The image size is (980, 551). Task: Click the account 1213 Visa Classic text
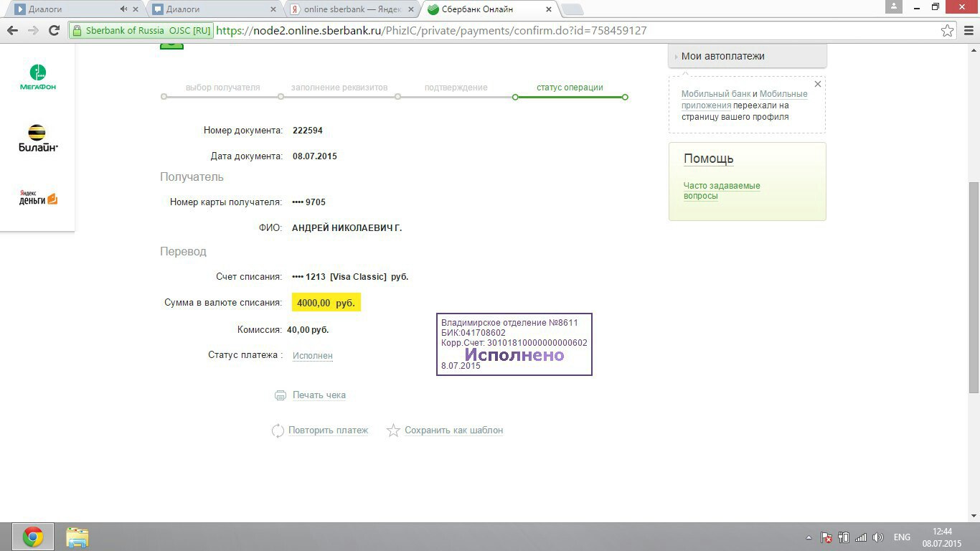click(350, 277)
